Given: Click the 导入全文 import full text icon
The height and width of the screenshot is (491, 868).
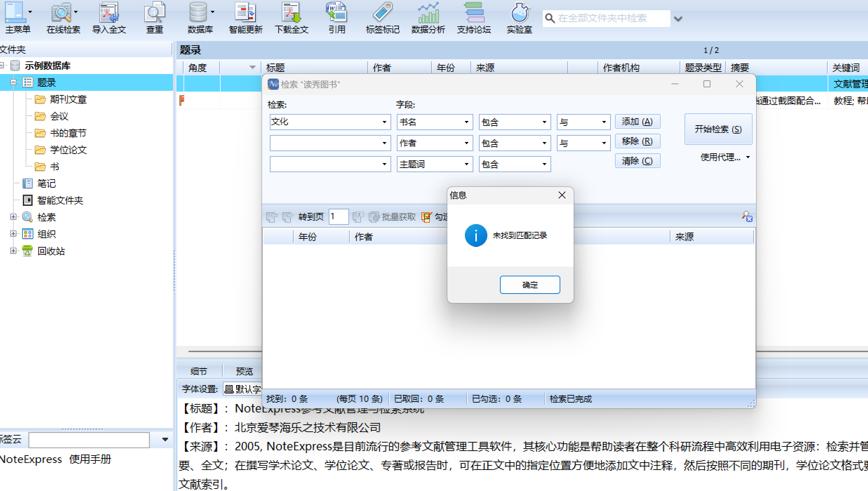Looking at the screenshot, I should coord(109,12).
